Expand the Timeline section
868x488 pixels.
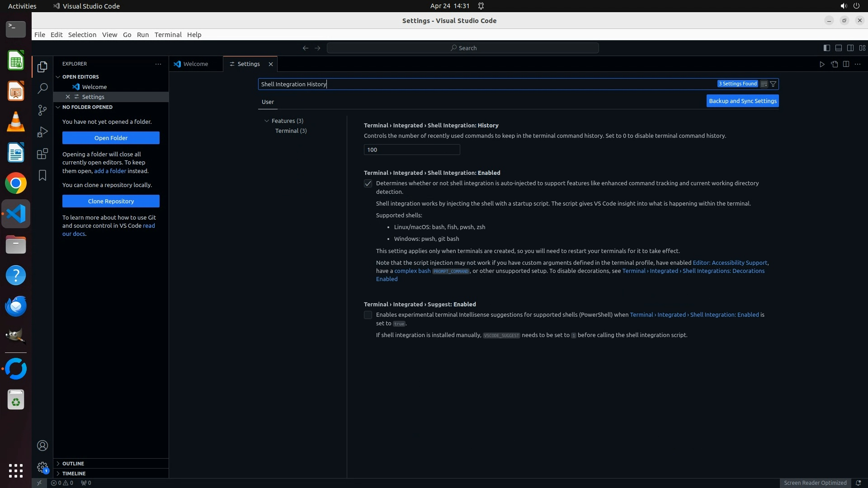(74, 474)
